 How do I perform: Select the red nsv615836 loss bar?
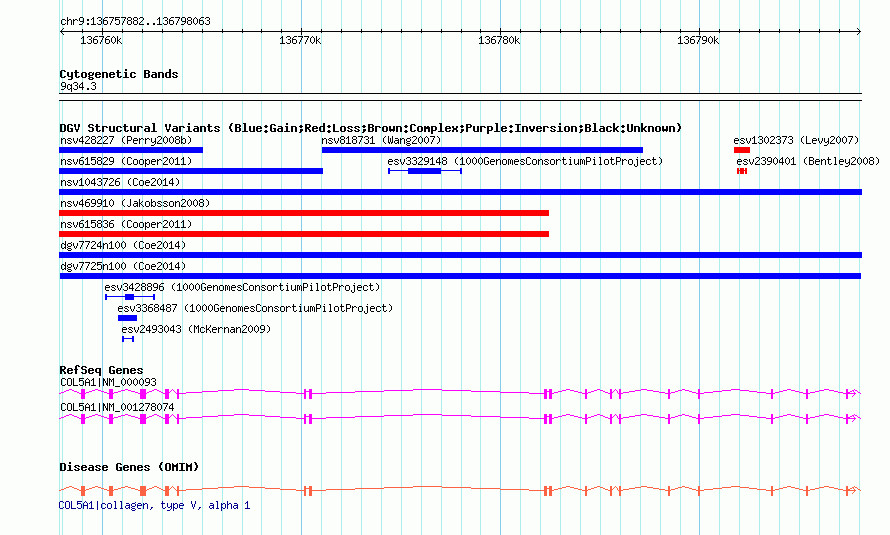[304, 234]
